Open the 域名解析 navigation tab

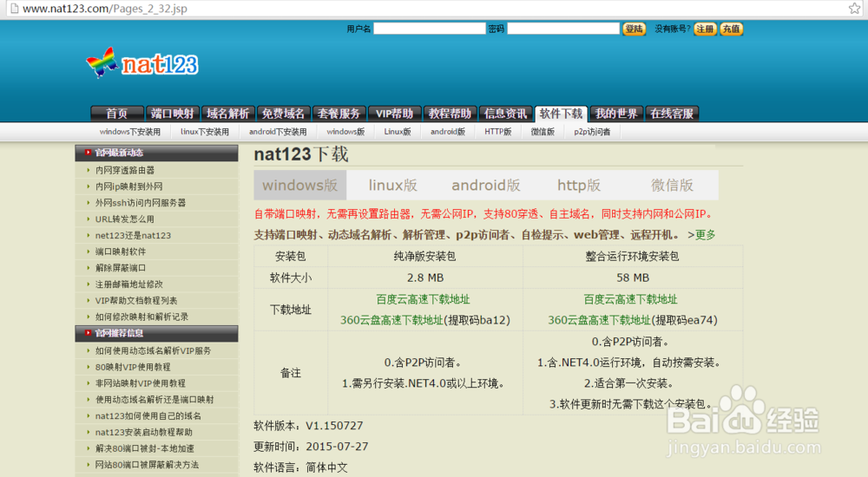pyautogui.click(x=228, y=114)
